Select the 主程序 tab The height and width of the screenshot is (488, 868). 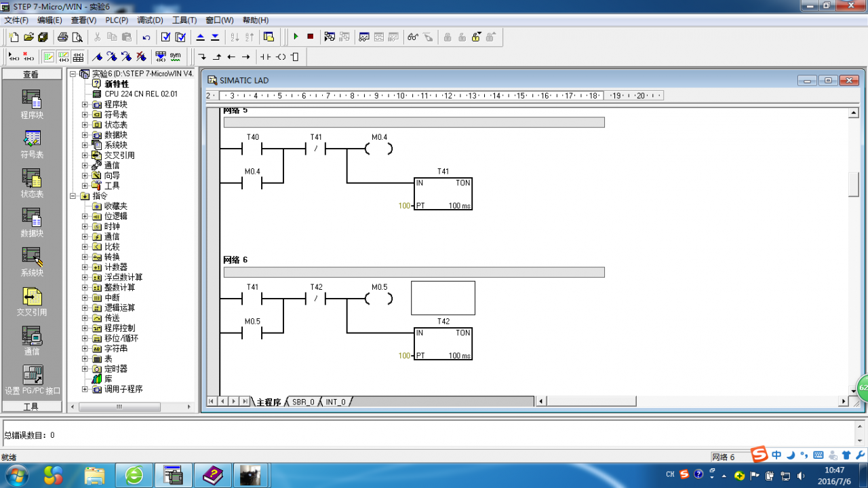[269, 402]
